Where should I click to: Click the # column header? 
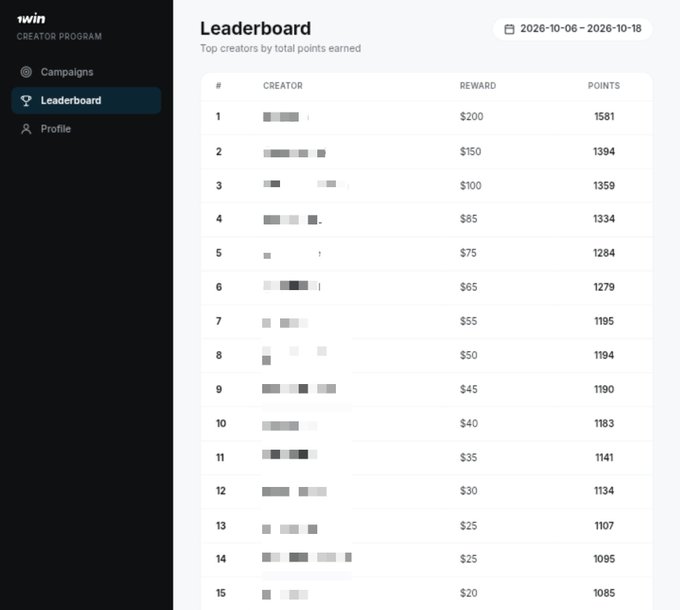[219, 85]
